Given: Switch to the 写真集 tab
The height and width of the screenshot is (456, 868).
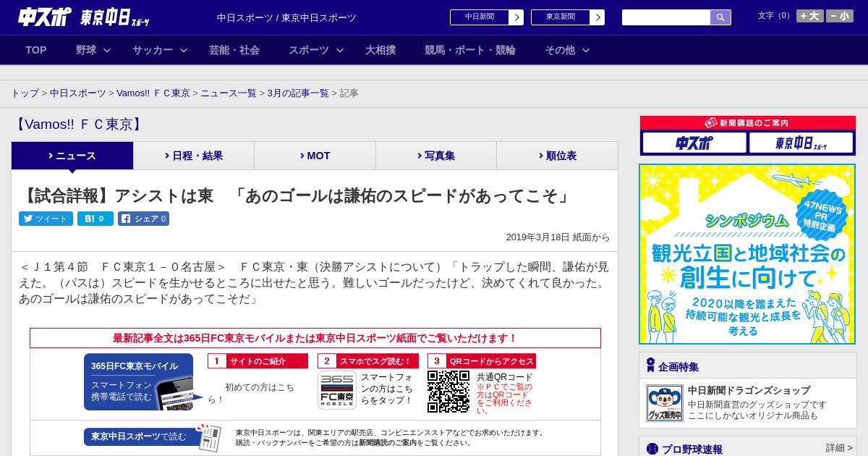Looking at the screenshot, I should click(435, 156).
